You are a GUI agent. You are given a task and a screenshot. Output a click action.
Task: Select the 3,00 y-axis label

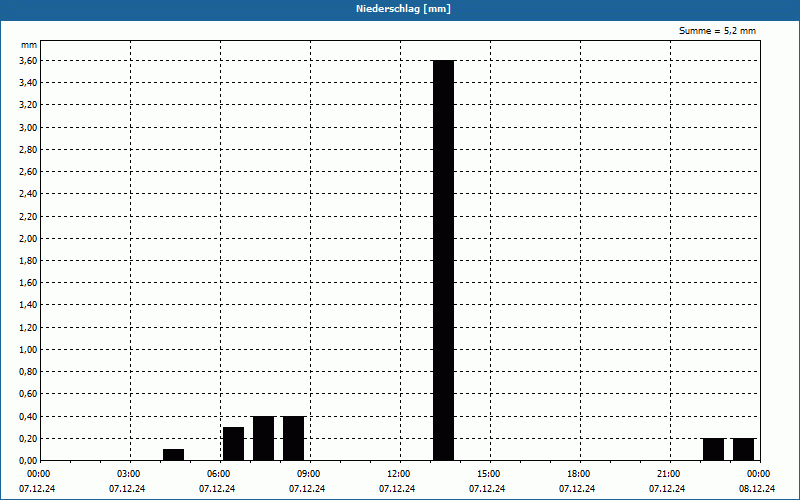coord(28,128)
